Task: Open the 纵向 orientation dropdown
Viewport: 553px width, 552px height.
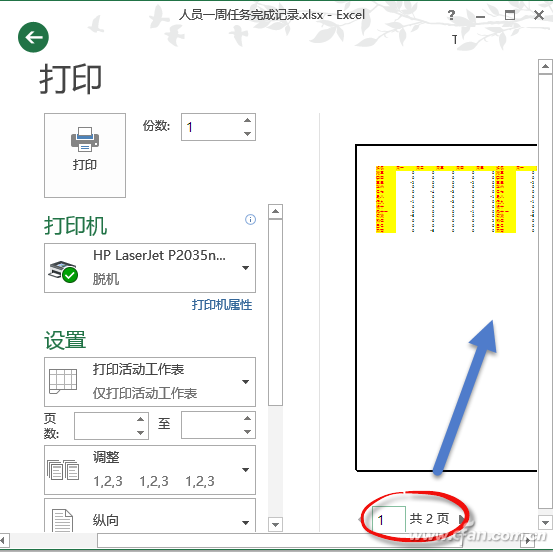Action: (150, 516)
